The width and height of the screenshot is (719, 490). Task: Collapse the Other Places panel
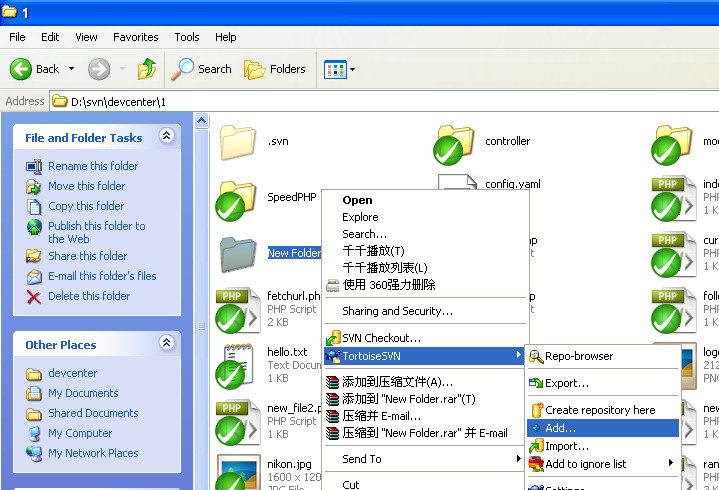[166, 342]
